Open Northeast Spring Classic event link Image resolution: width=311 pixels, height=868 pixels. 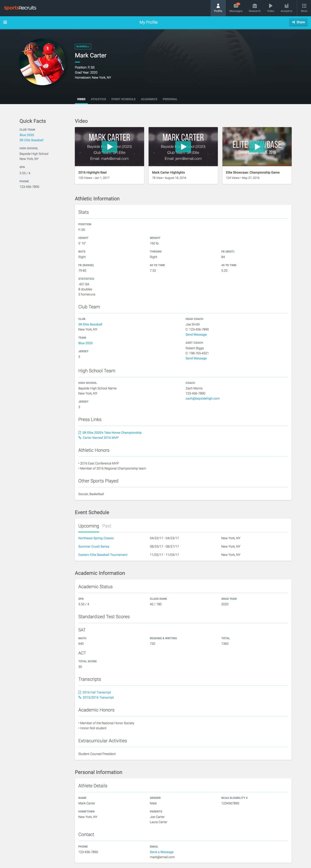(96, 538)
